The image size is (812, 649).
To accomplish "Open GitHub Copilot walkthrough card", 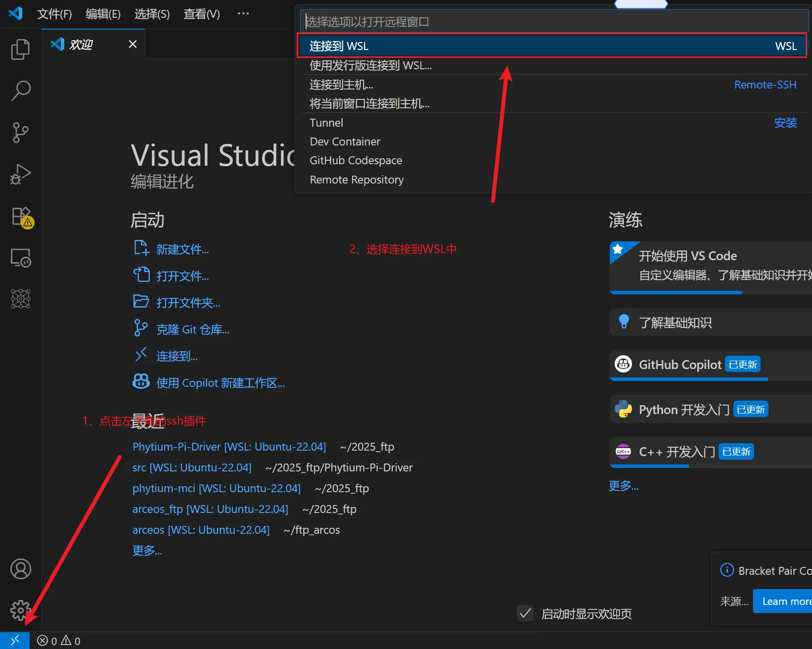I will (x=711, y=365).
